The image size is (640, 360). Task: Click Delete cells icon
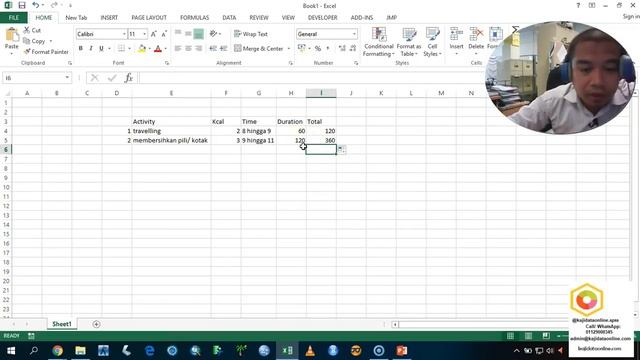476,35
